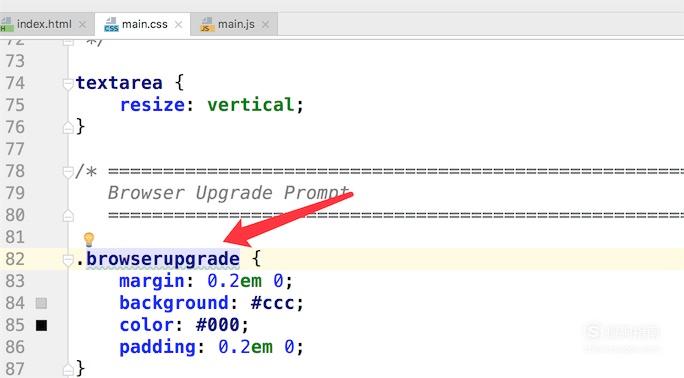Image resolution: width=684 pixels, height=378 pixels.
Task: Collapse the comment block at line 78
Action: 68,172
